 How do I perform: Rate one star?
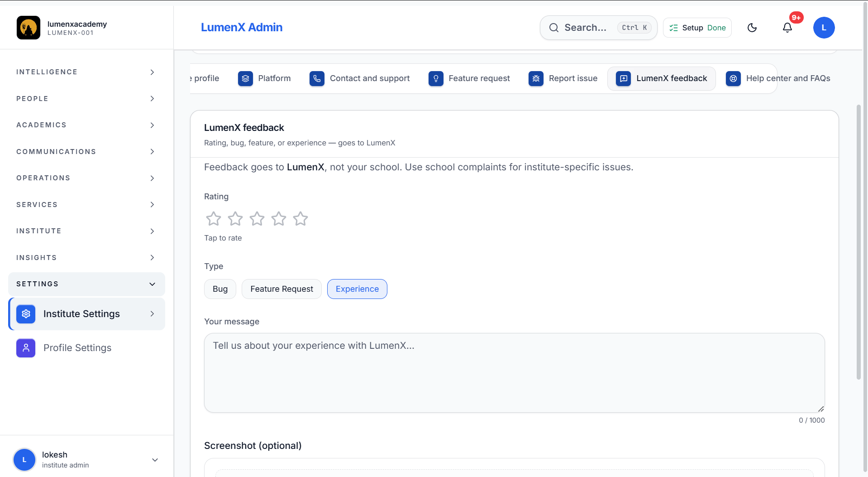click(x=214, y=219)
